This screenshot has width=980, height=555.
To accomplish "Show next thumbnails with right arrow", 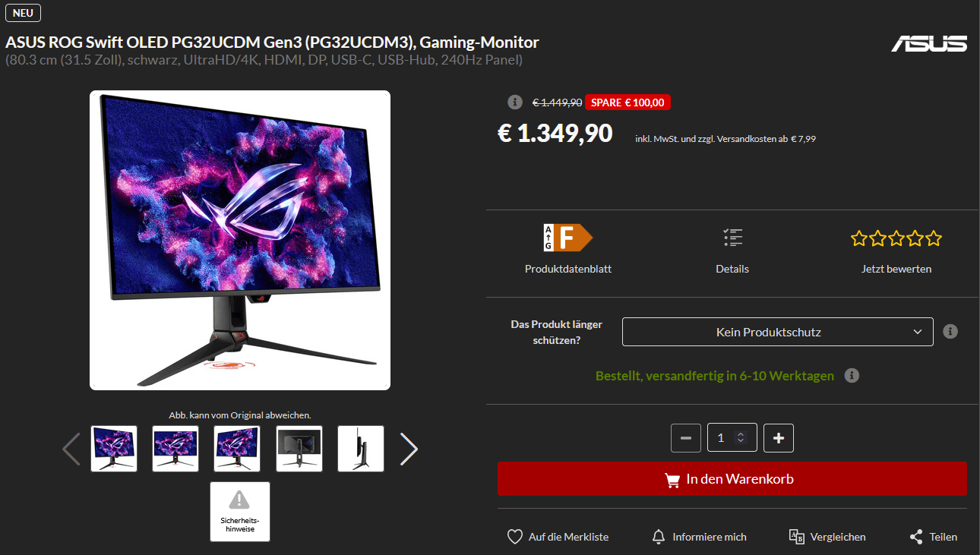I will [409, 449].
